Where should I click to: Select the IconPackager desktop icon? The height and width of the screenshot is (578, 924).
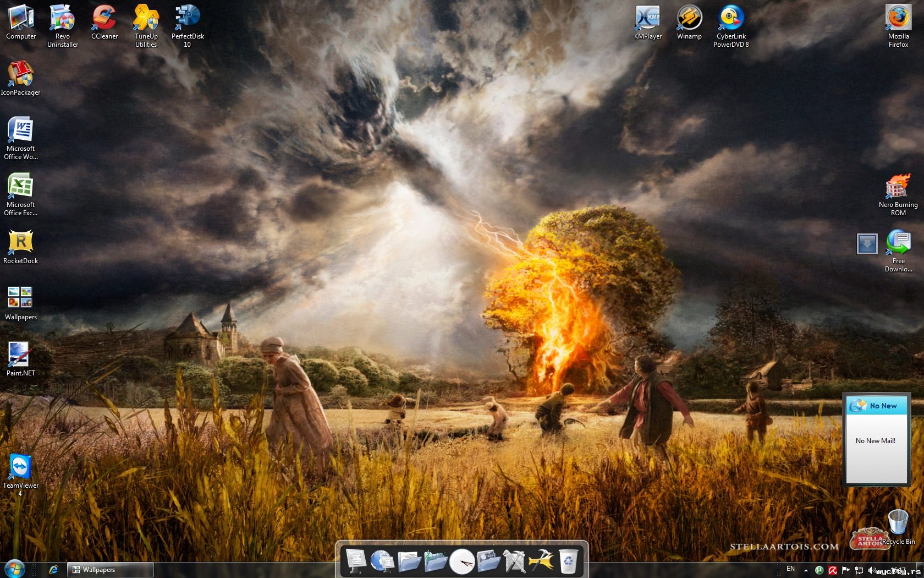pos(21,78)
